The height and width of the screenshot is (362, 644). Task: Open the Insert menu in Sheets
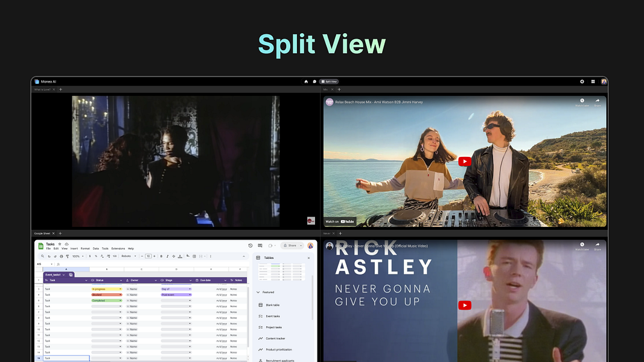click(x=74, y=249)
